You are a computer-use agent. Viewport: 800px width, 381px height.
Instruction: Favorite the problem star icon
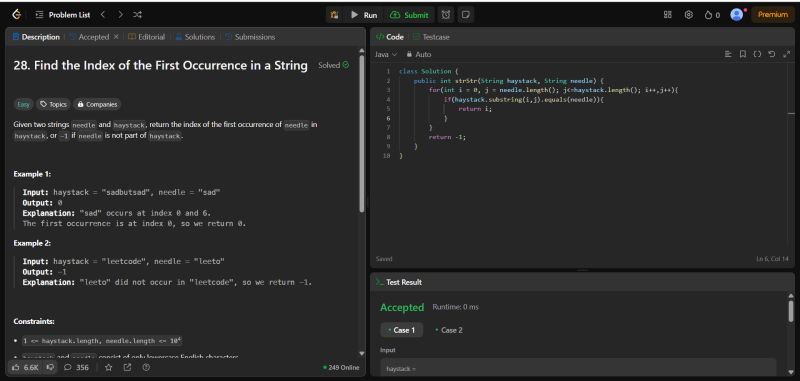pyautogui.click(x=108, y=367)
